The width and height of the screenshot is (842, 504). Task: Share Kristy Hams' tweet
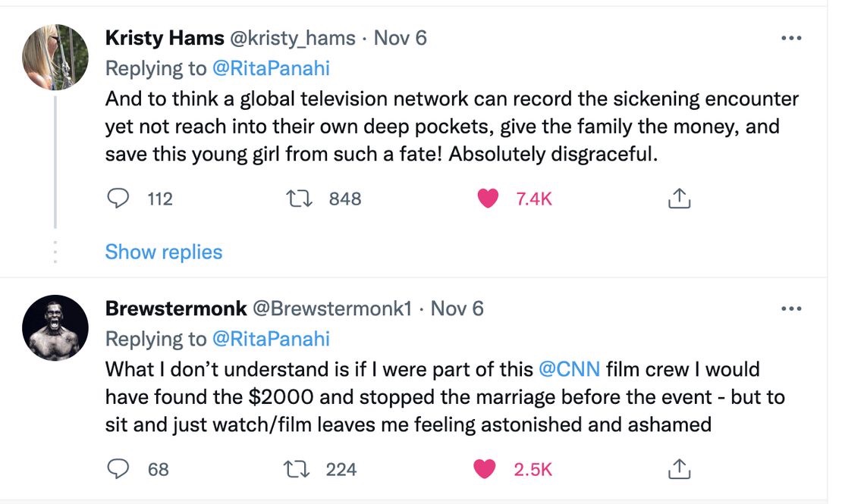(x=678, y=199)
